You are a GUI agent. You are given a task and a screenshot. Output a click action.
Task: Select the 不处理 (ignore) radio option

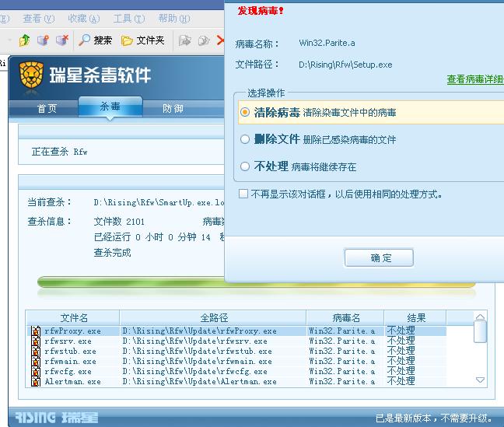pos(245,166)
